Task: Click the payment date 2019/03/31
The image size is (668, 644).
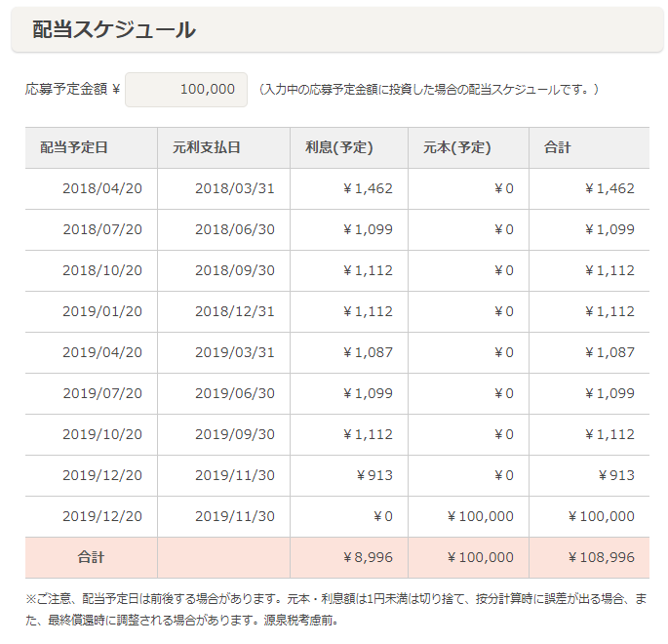Action: click(235, 352)
